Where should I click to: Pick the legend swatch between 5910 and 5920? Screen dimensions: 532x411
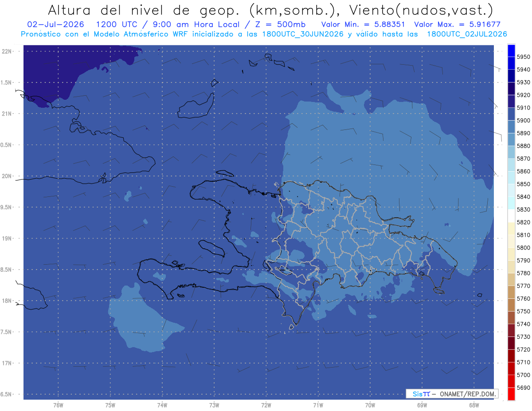(x=511, y=101)
